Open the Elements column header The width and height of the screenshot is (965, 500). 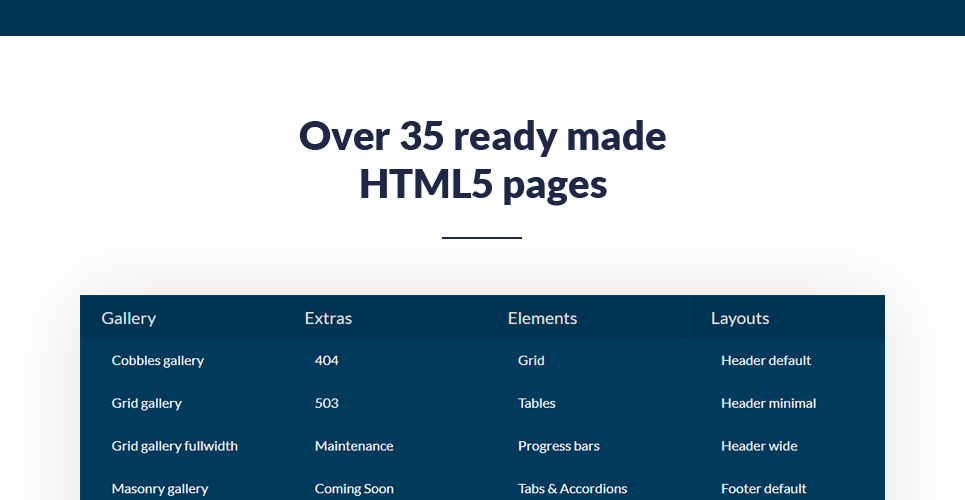542,318
